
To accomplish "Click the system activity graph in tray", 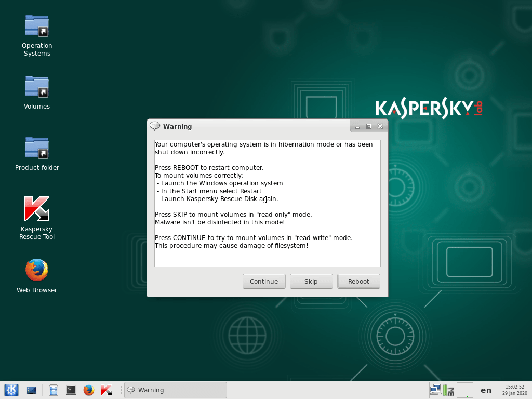I will pos(465,390).
